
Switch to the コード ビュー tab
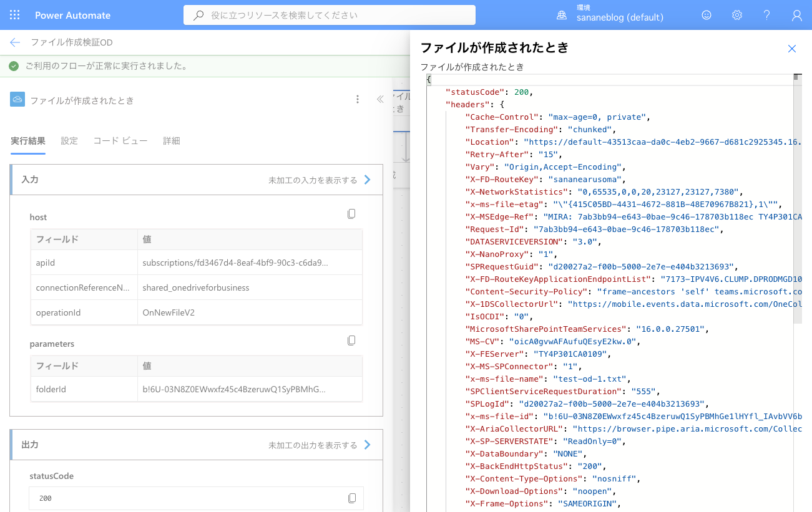(x=120, y=141)
